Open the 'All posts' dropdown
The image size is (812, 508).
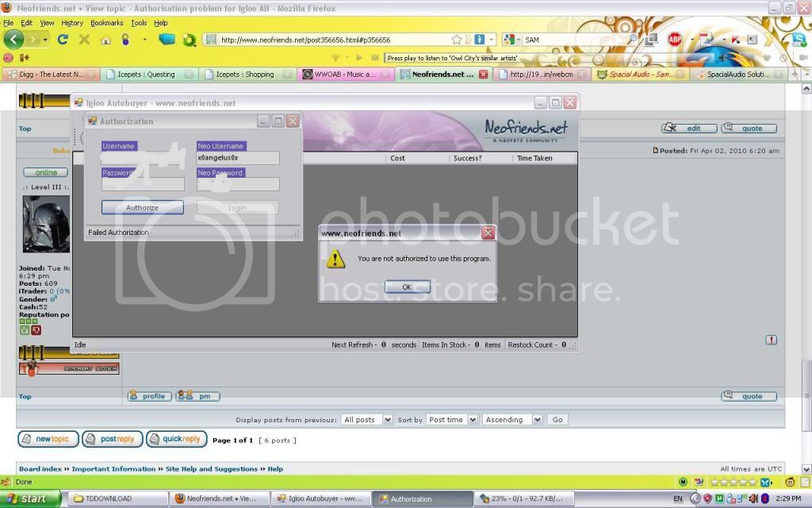coord(368,419)
